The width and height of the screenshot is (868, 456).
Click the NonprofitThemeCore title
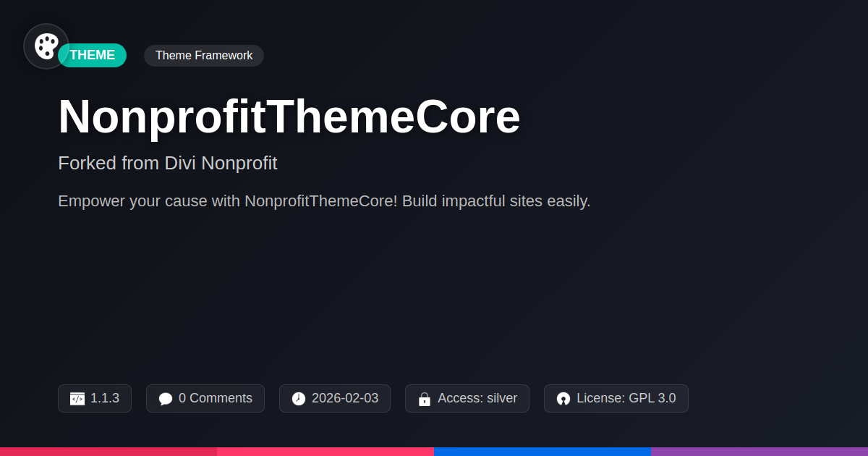(289, 117)
